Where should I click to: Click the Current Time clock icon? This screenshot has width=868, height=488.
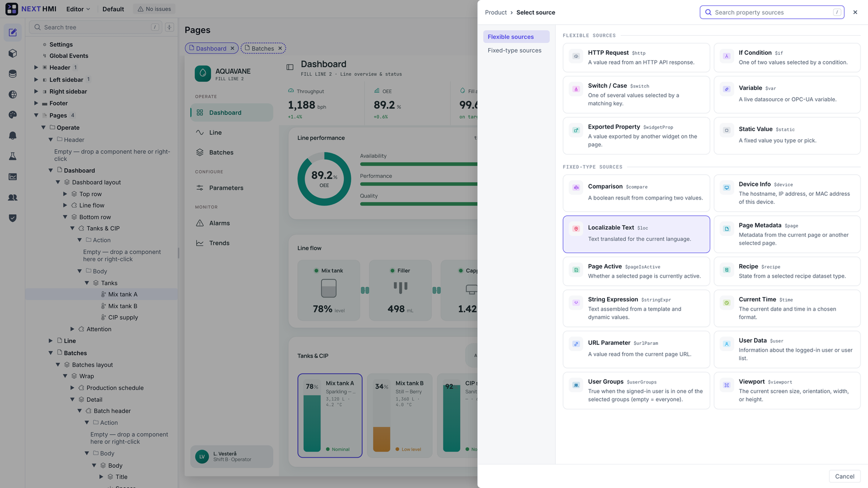726,303
